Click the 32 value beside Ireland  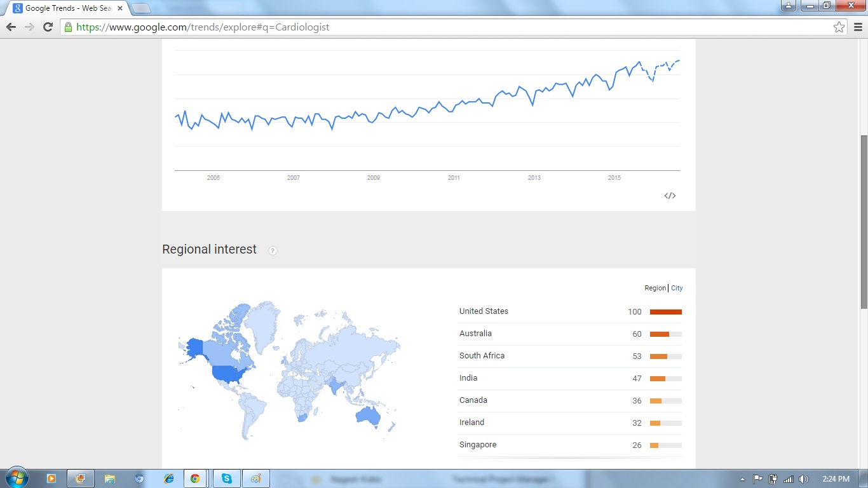point(637,423)
